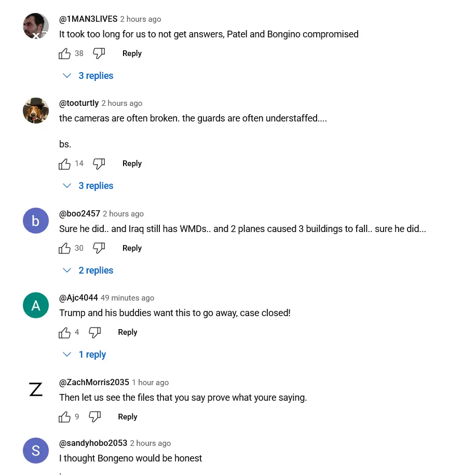Screen dimensions: 476x476
Task: Open @boo2457 channel via username link
Action: coord(79,214)
